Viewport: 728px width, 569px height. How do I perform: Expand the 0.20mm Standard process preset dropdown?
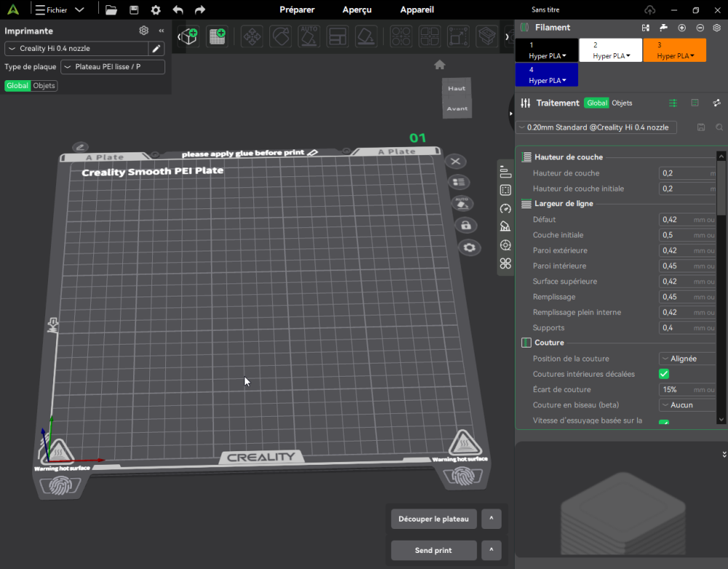point(596,127)
